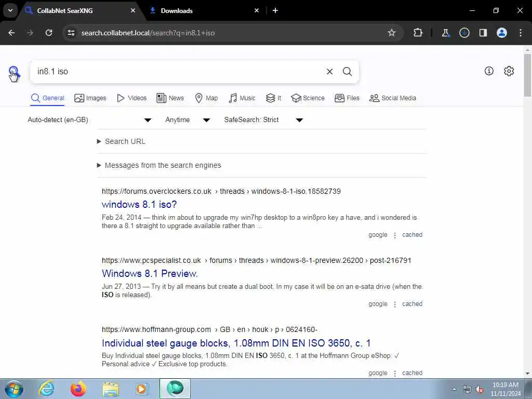Submit search with the magnifier icon
This screenshot has height=399, width=532.
coord(347,72)
